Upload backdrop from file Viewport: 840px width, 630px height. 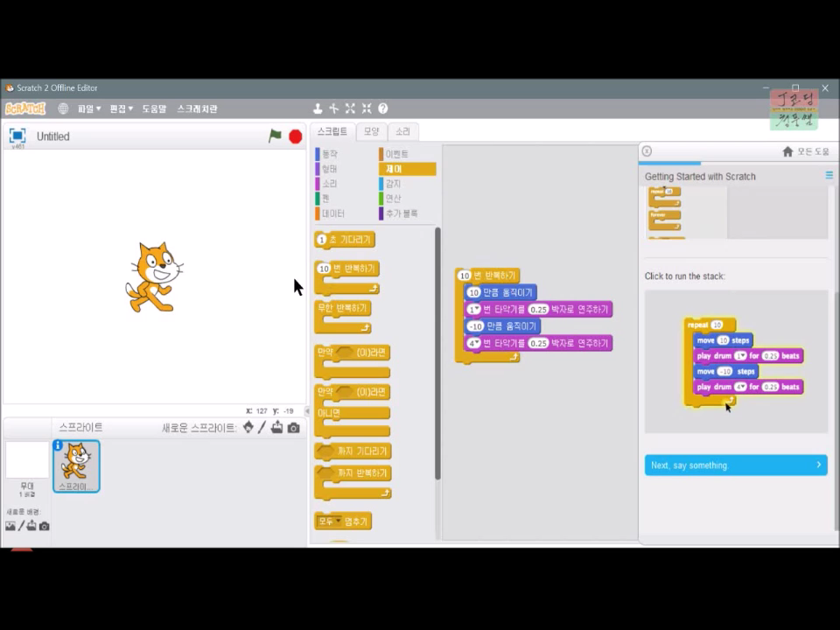[31, 526]
